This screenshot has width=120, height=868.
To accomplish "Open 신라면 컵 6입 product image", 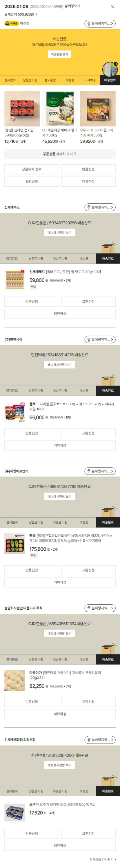I will click(x=22, y=108).
